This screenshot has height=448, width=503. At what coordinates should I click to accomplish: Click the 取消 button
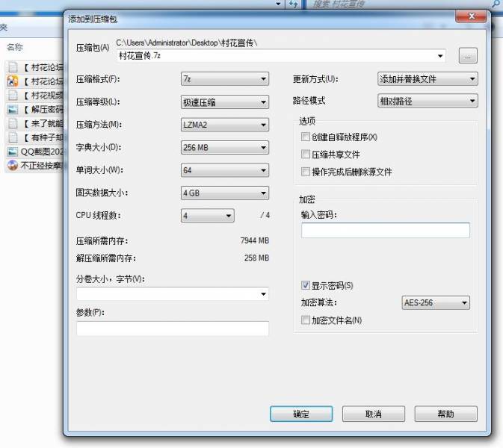pos(374,414)
